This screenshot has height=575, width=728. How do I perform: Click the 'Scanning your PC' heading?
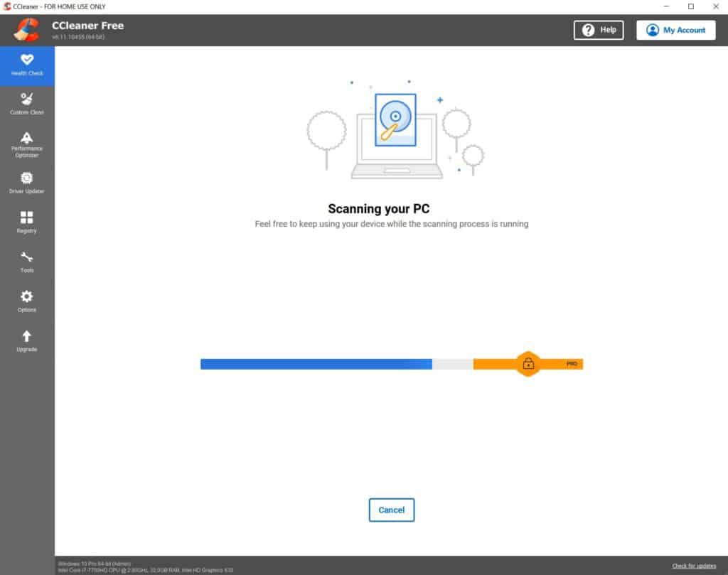coord(379,209)
